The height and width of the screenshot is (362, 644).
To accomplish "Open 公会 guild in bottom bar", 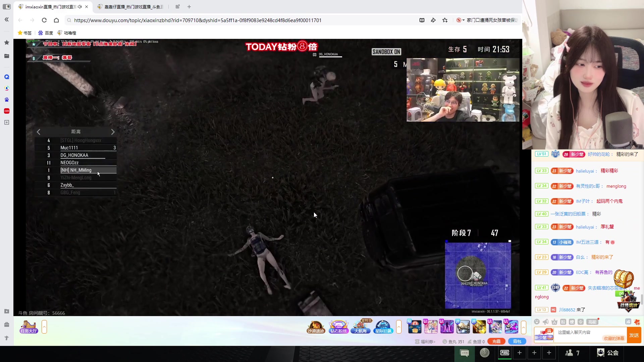I will coord(608,353).
